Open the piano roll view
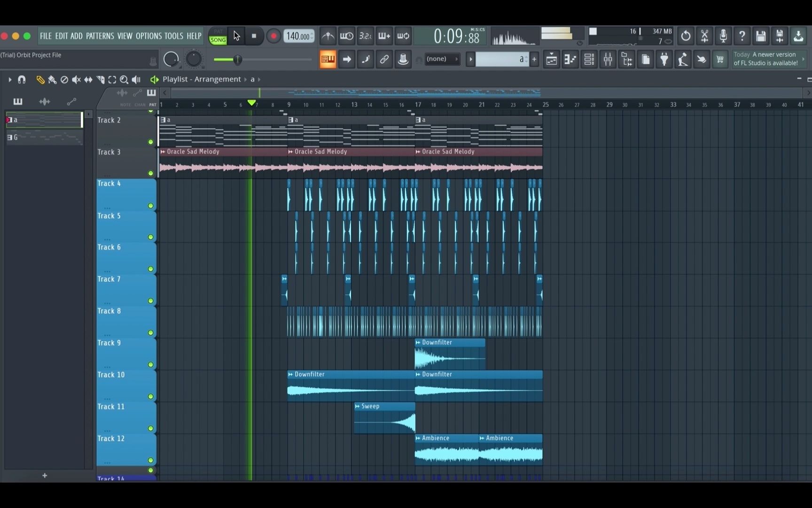 pos(570,59)
